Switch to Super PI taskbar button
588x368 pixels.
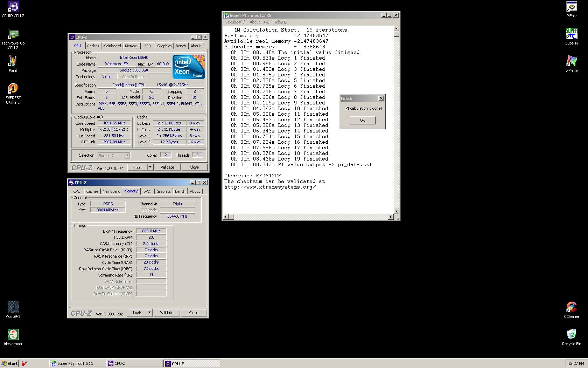[77, 363]
